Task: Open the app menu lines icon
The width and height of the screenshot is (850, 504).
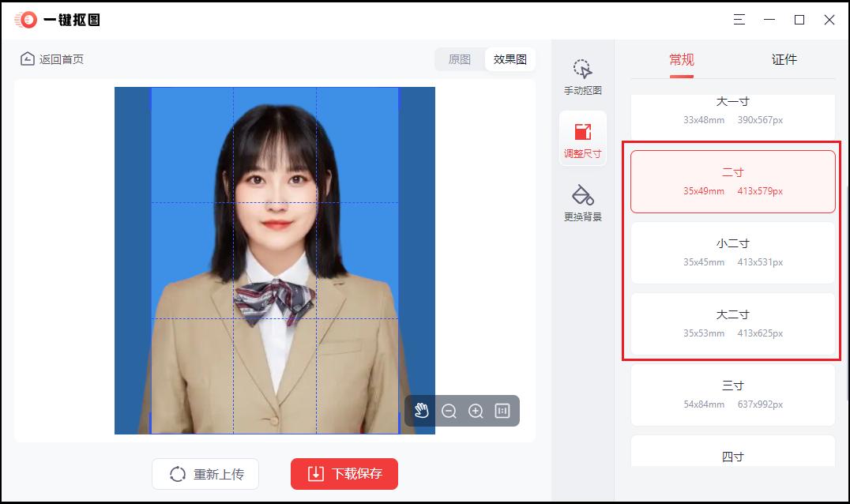Action: pos(739,19)
